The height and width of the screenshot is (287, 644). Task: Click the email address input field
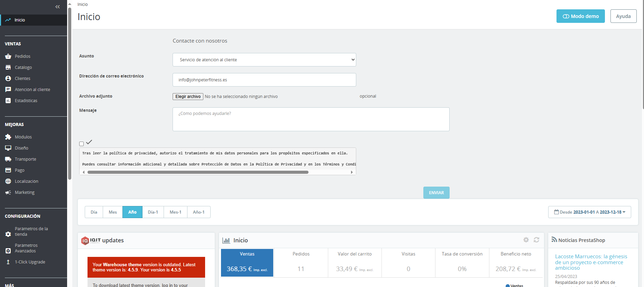[264, 80]
